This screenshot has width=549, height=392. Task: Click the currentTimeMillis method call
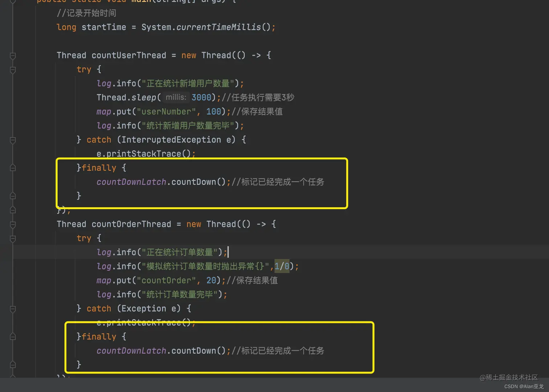click(x=219, y=27)
